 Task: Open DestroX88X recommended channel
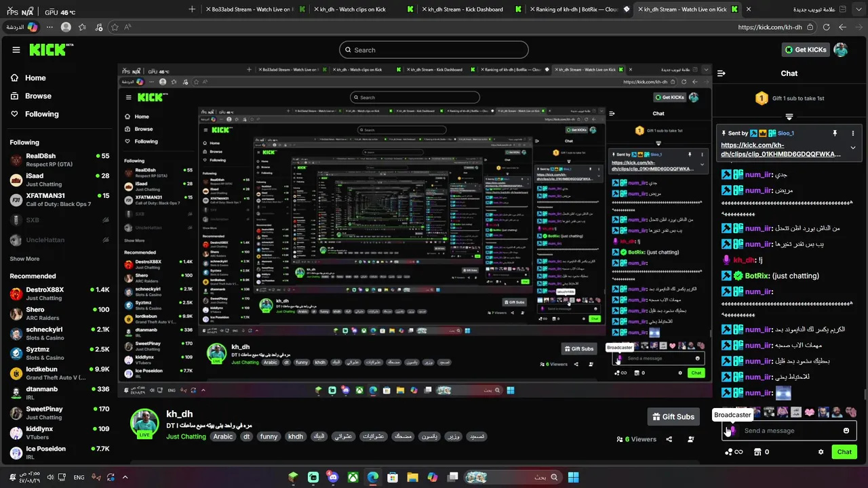click(x=59, y=293)
